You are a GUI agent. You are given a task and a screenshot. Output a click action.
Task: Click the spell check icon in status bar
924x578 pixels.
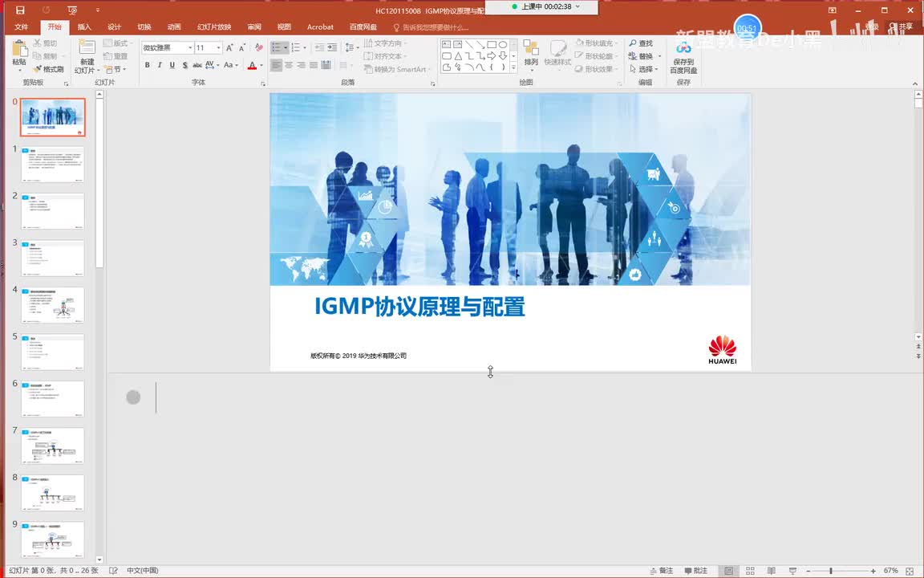coord(114,571)
